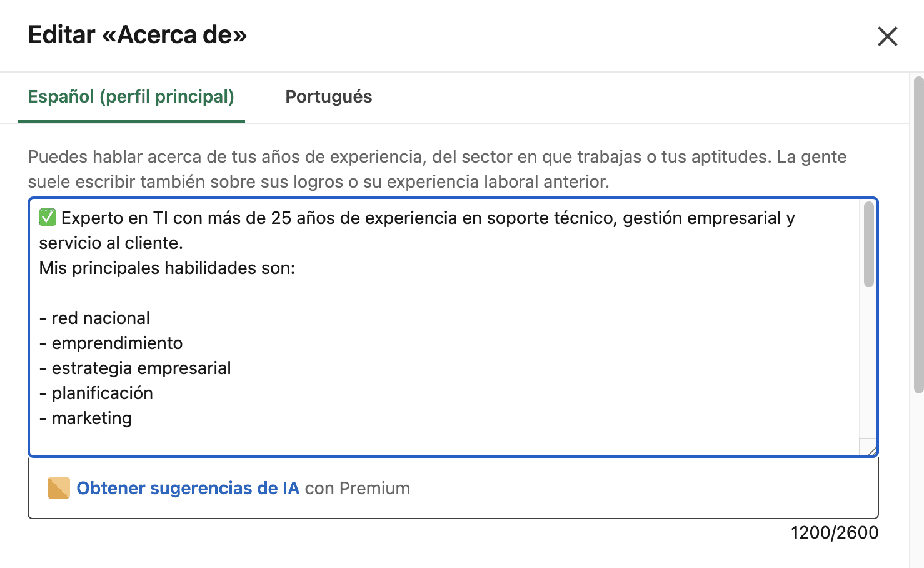Set cursor at the "planificación" line
This screenshot has width=924, height=568.
[103, 393]
